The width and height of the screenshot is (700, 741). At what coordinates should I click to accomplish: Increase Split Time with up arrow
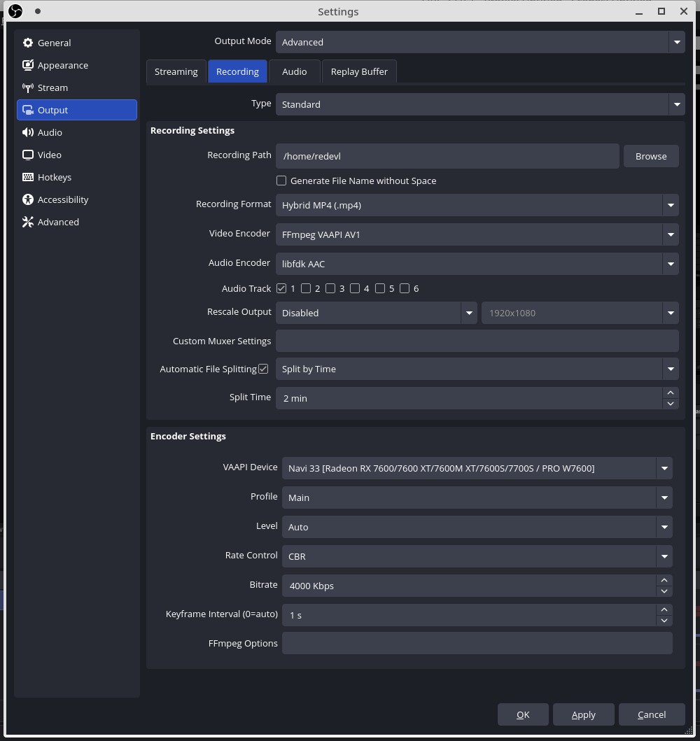pos(671,393)
